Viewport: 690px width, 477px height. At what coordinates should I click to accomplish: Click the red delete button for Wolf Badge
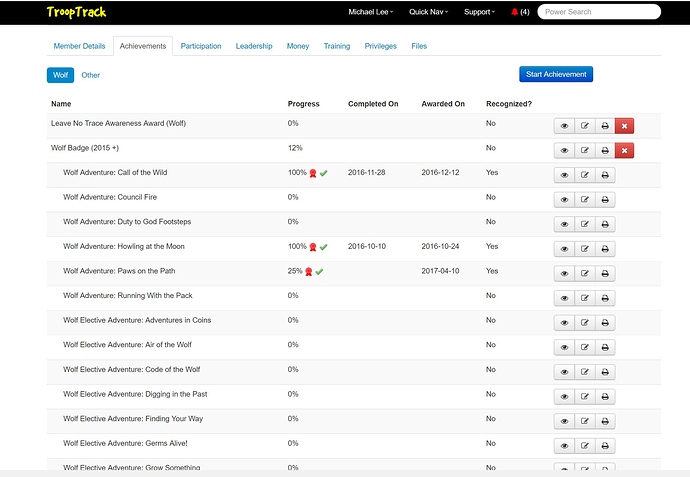coord(625,150)
